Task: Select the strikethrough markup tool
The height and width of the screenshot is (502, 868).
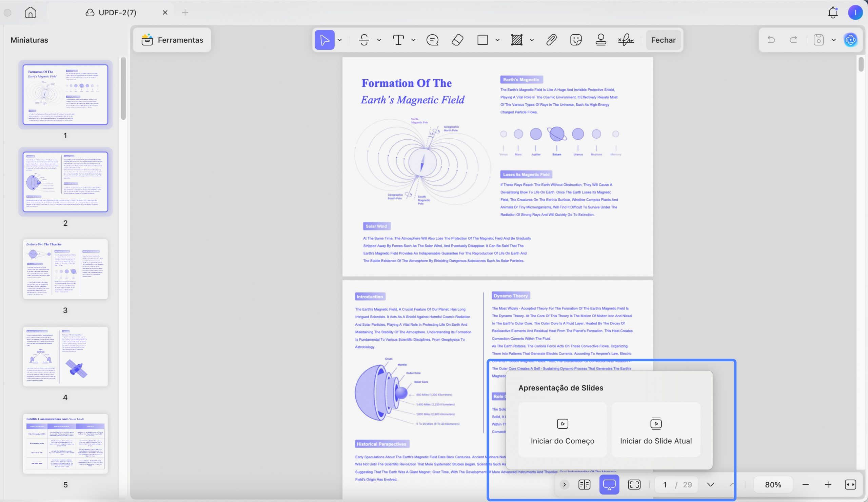Action: 364,40
